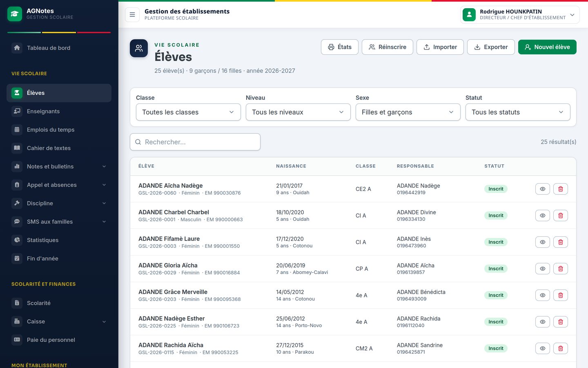The height and width of the screenshot is (368, 588).
Task: Focus the Rechercher search field
Action: (195, 142)
